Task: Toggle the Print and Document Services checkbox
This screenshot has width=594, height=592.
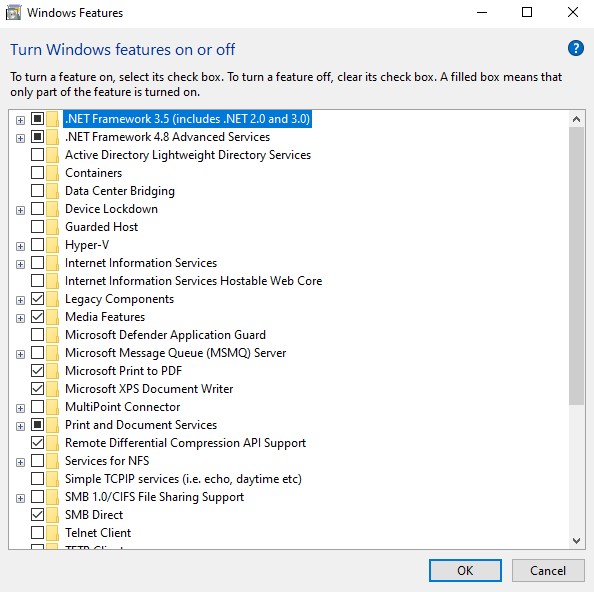Action: point(38,424)
